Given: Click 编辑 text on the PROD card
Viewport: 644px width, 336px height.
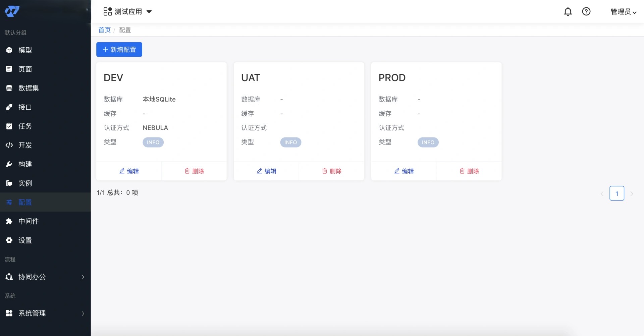Looking at the screenshot, I should pos(408,171).
